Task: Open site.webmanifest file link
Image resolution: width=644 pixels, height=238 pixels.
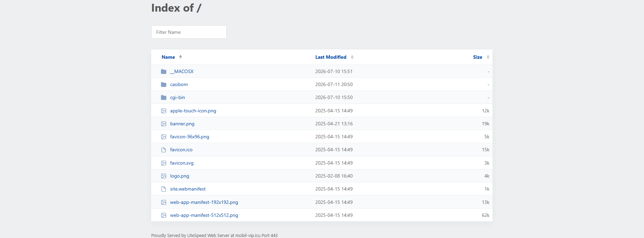Action: [188, 189]
